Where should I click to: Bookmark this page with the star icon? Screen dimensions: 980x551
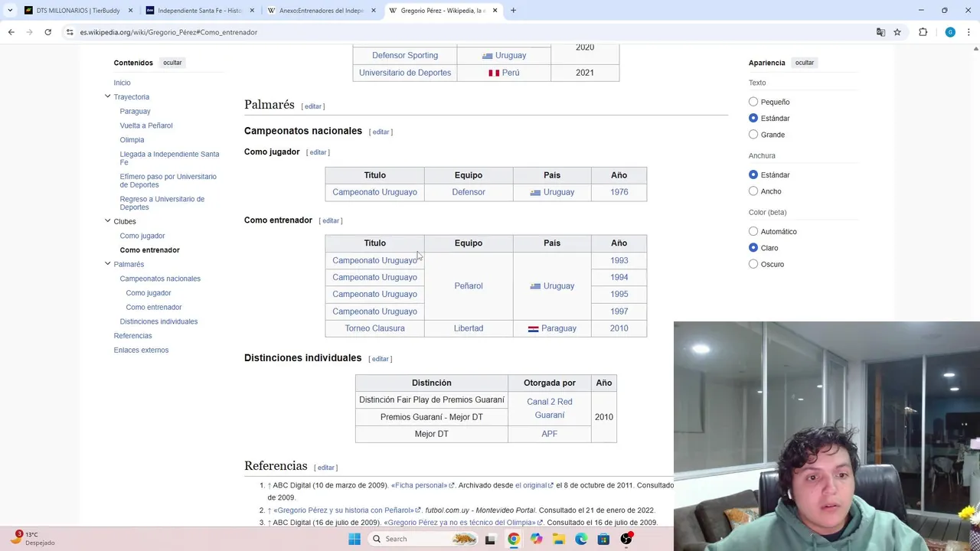click(897, 32)
